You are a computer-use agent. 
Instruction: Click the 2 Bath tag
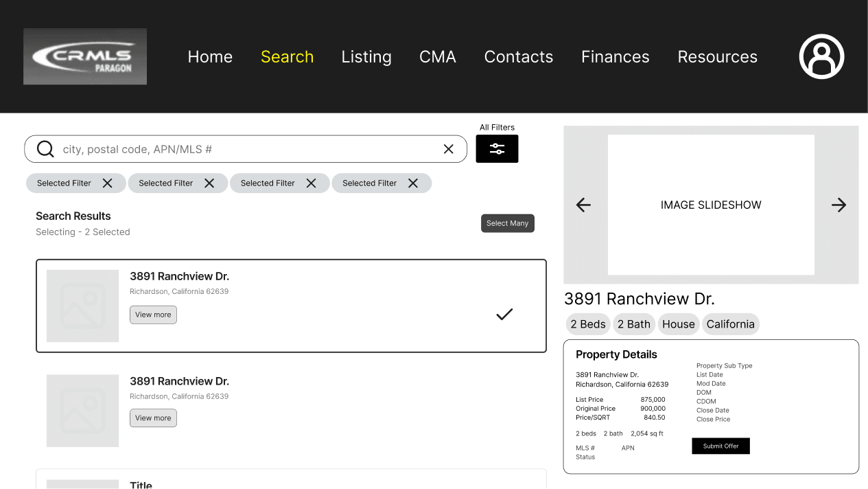[633, 324]
